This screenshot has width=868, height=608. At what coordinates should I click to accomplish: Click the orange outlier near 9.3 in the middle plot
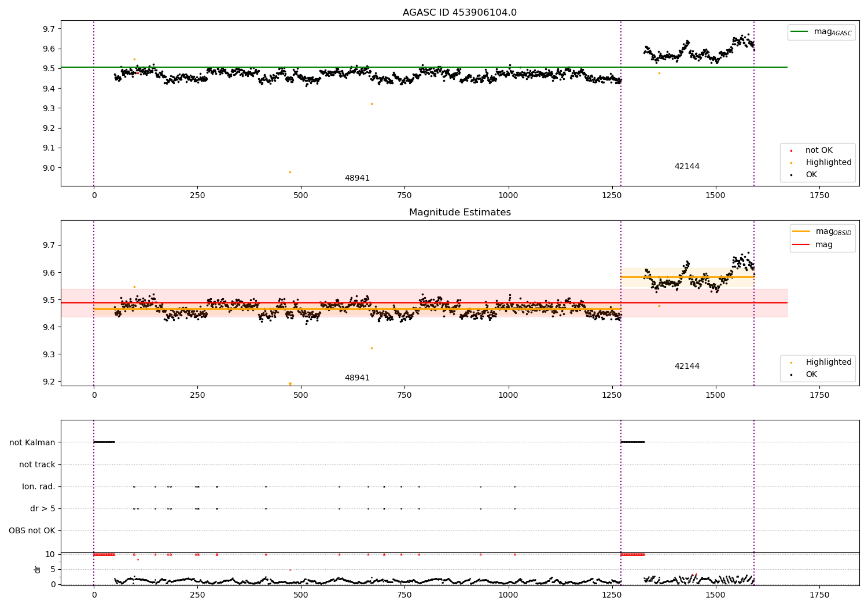[x=372, y=348]
